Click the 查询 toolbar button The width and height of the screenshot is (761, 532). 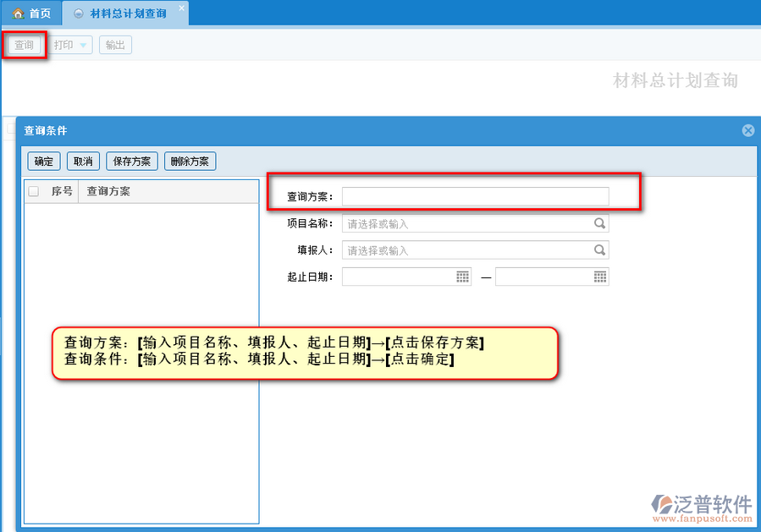click(24, 45)
